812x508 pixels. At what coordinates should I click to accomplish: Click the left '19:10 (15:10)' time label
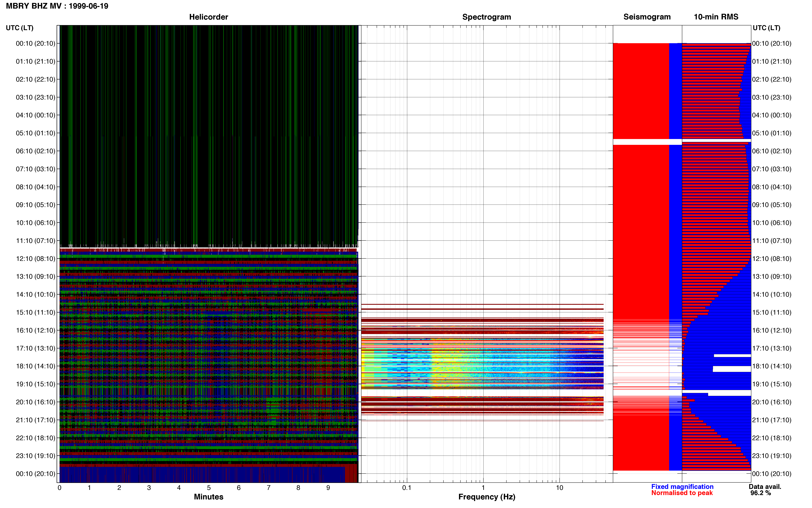click(36, 384)
